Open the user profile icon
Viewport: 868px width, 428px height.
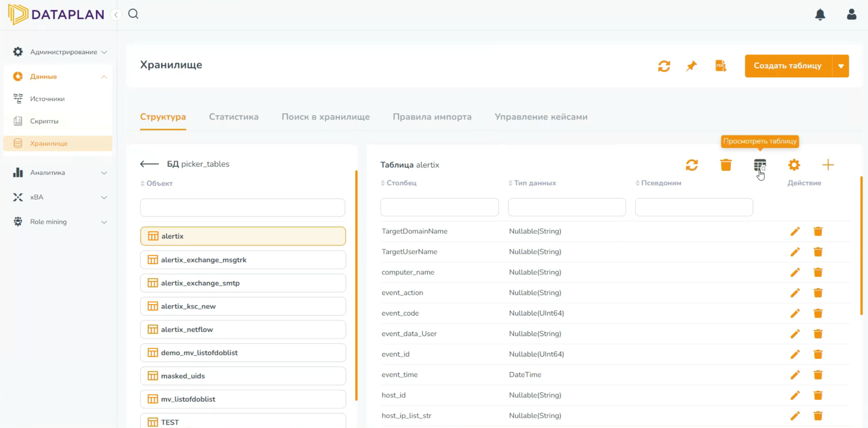point(851,15)
